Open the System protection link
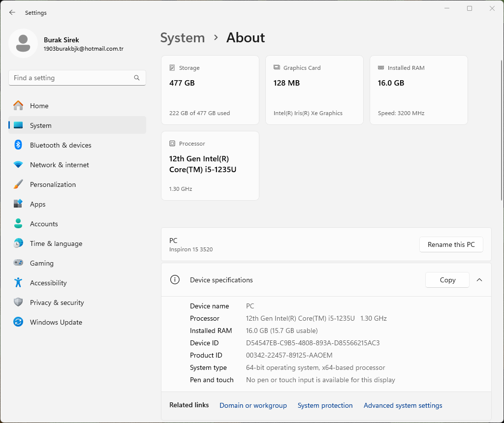 pyautogui.click(x=325, y=405)
